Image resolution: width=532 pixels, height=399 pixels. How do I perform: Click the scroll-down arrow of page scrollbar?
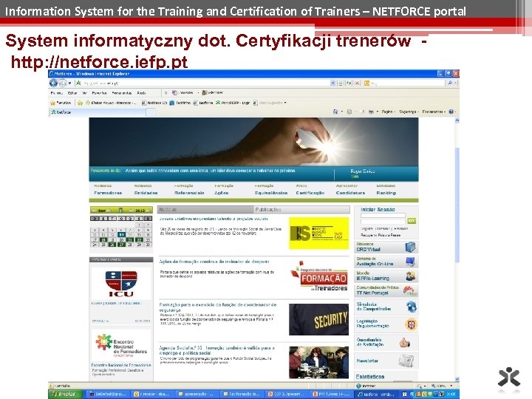point(457,379)
